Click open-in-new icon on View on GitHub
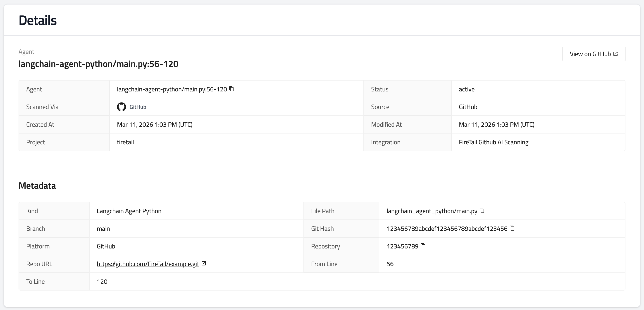Screen dimensions: 644x310 point(615,54)
